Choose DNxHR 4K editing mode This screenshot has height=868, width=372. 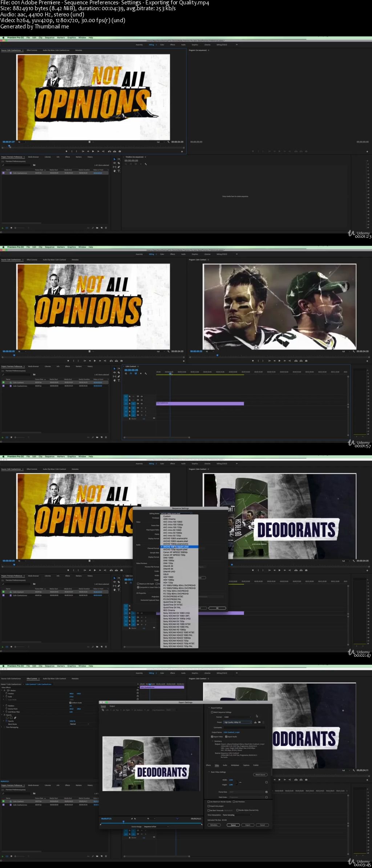click(179, 569)
